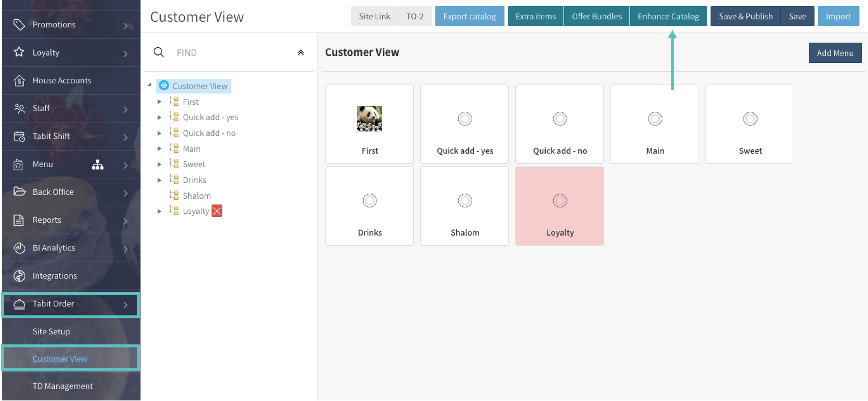The height and width of the screenshot is (401, 868).
Task: Click the Staff people icon
Action: coord(19,108)
